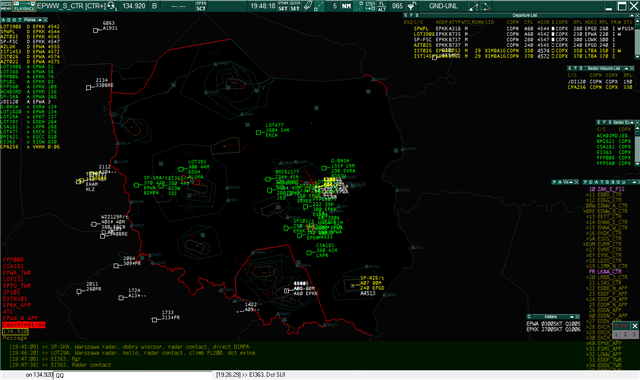The image size is (640, 380).
Task: Click the altitude filter funnel icon
Action: (x=412, y=6)
